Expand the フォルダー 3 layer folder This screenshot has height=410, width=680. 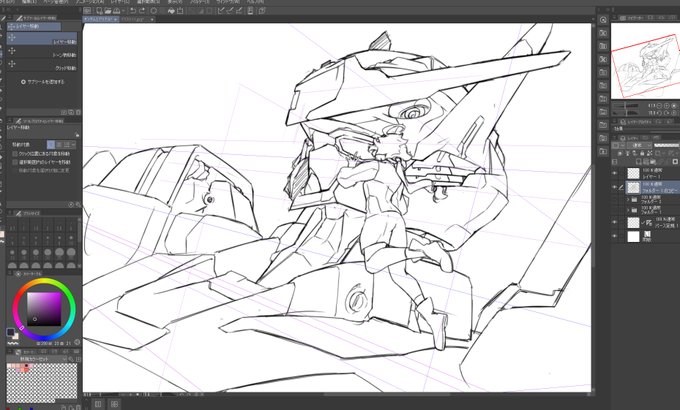coord(628,200)
